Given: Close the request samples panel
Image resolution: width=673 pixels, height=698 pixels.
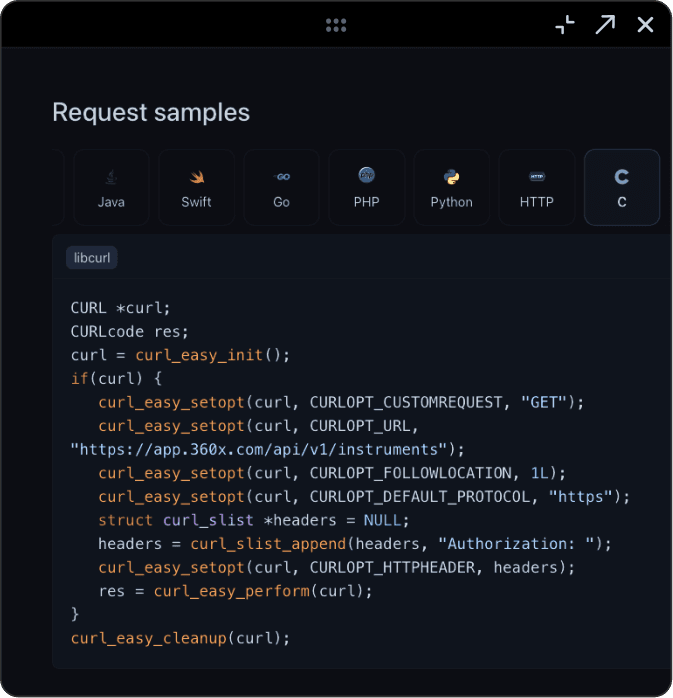Looking at the screenshot, I should coord(645,24).
